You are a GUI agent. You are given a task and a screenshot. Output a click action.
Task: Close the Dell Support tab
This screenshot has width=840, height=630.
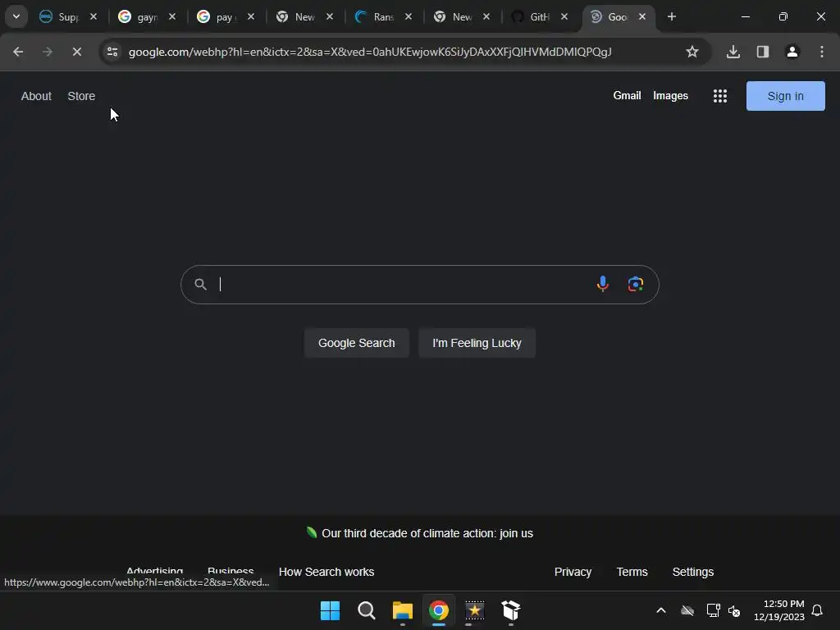94,16
